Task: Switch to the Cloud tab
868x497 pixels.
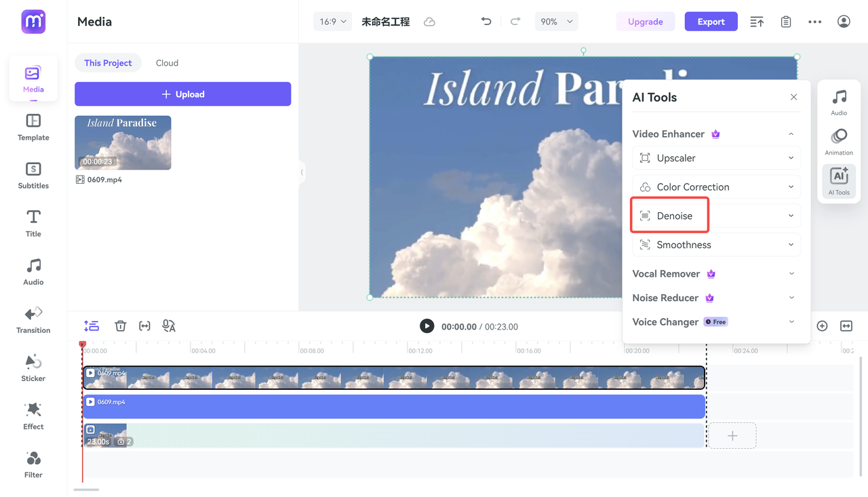Action: coord(167,62)
